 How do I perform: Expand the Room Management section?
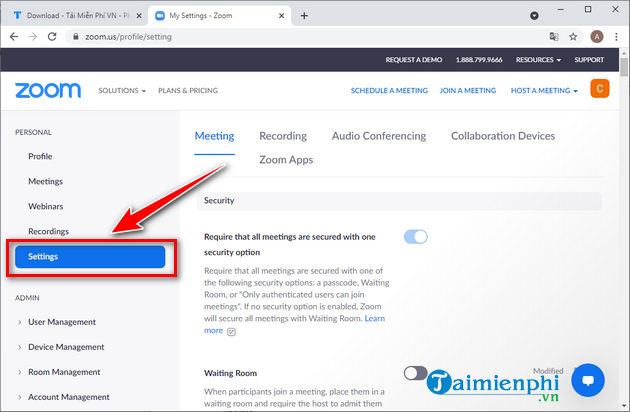coord(63,372)
